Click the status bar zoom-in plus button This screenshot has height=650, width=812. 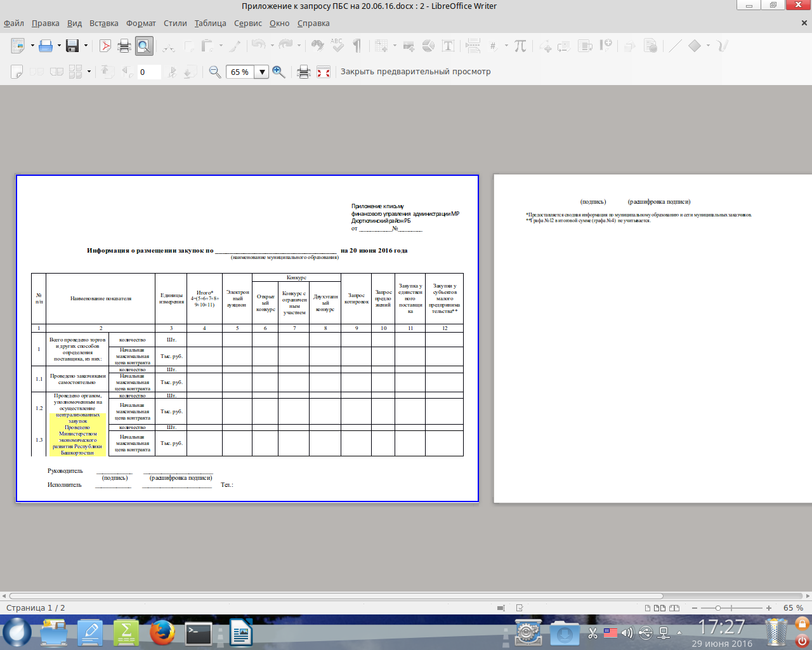pos(769,608)
